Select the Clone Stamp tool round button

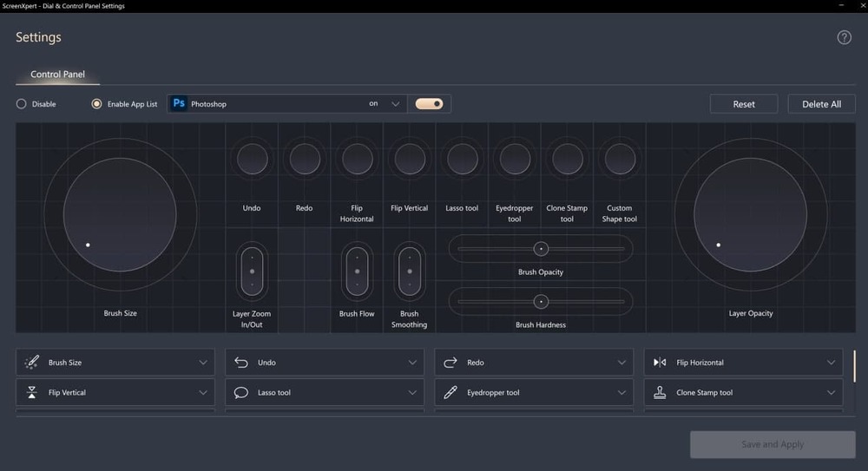[x=568, y=160]
